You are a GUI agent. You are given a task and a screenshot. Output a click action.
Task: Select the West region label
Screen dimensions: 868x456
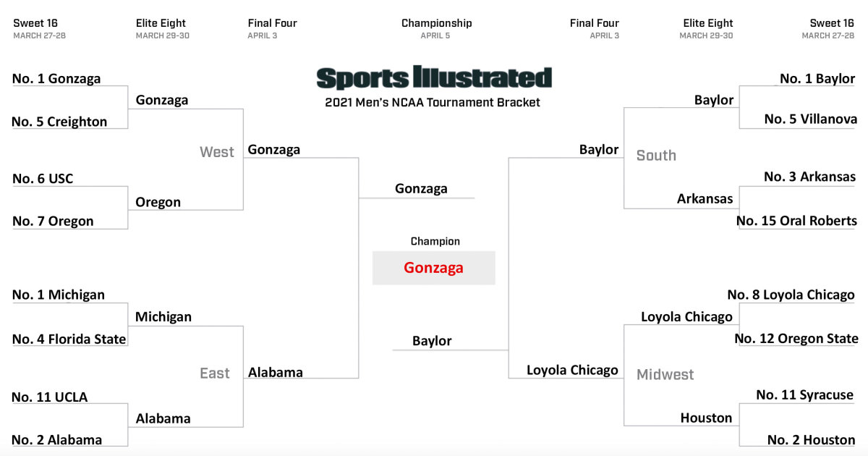(217, 152)
